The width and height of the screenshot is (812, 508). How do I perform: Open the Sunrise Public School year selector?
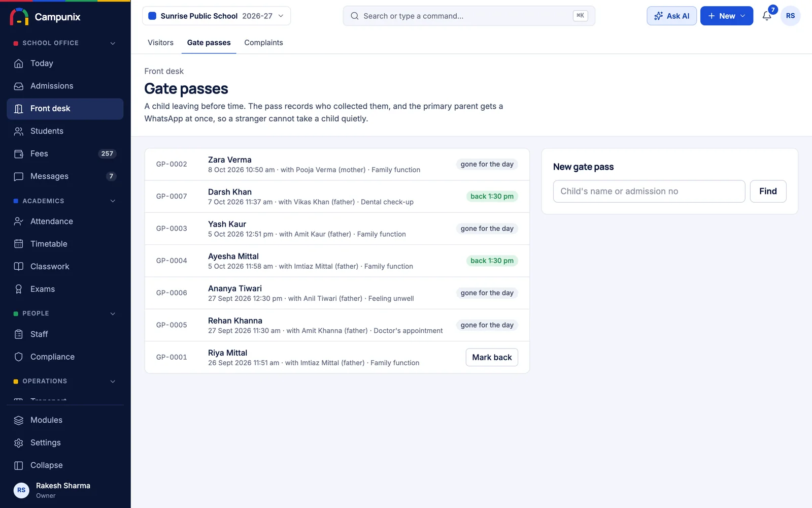tap(216, 16)
